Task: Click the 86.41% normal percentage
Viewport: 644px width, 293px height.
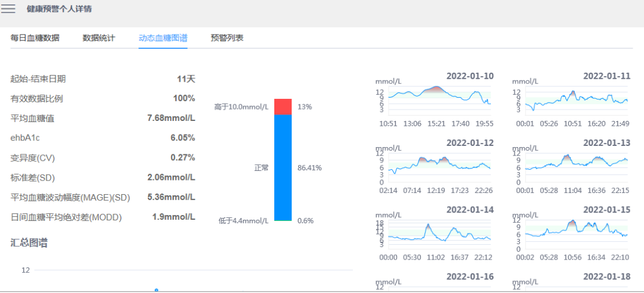Action: pos(309,168)
